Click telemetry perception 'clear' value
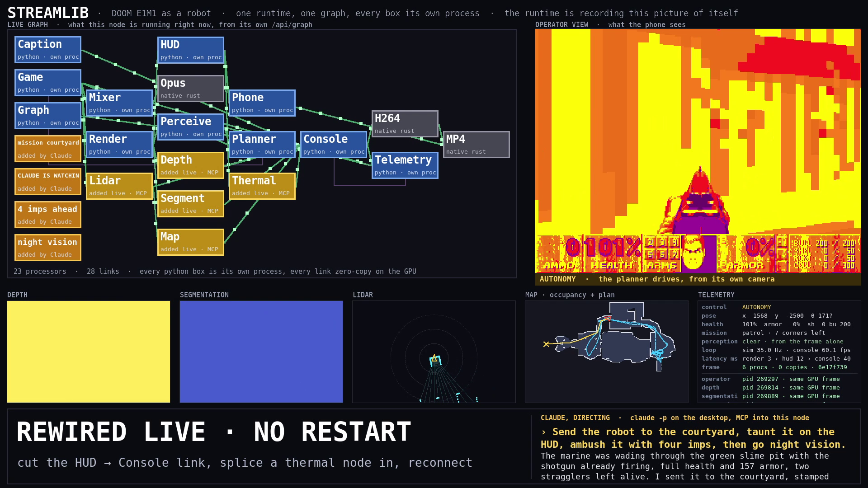The width and height of the screenshot is (868, 488). pos(751,342)
